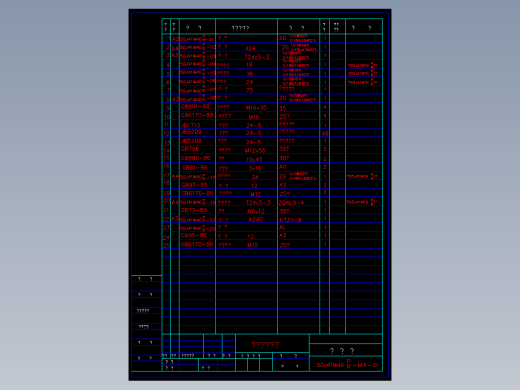The image size is (520, 390).
Task: Select the material 35 cell in row 9
Action: (283, 108)
